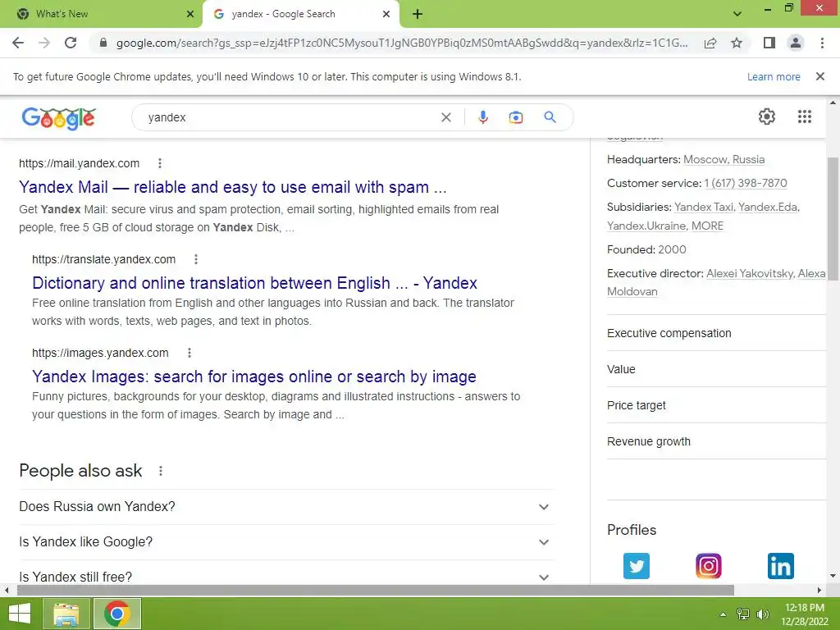
Task: Click the vertical page scrollbar thumb
Action: click(833, 217)
